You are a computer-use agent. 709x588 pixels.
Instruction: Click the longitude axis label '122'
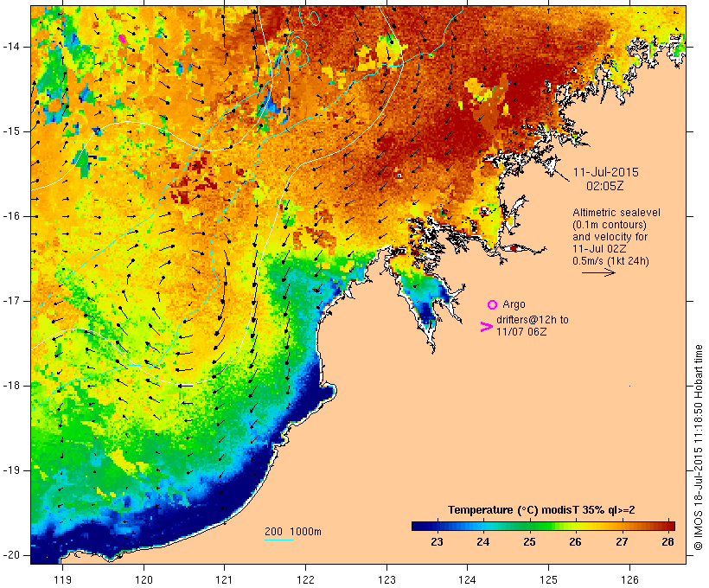coord(306,579)
